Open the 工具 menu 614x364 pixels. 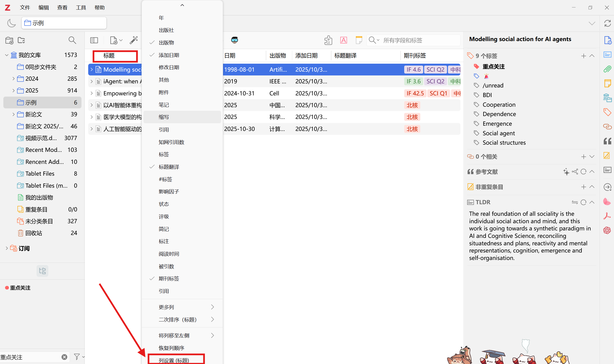(81, 8)
